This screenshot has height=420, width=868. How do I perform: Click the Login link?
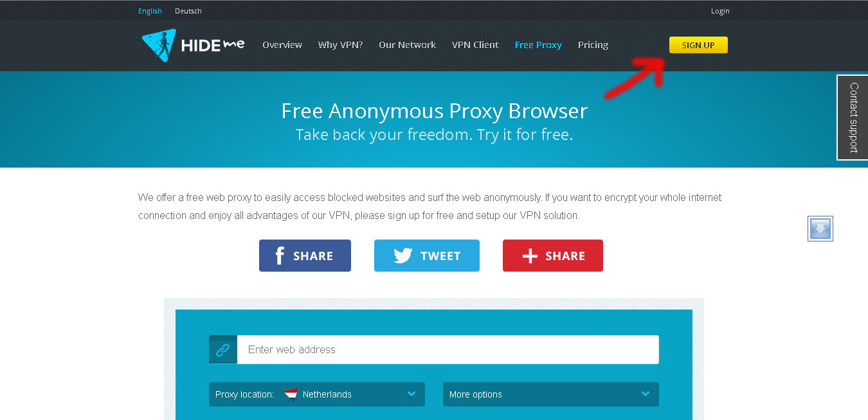point(720,11)
